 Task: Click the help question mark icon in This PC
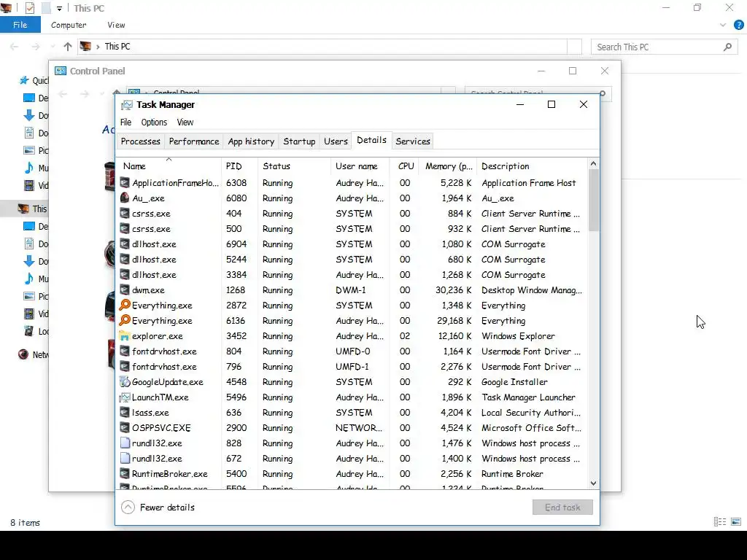coord(738,26)
